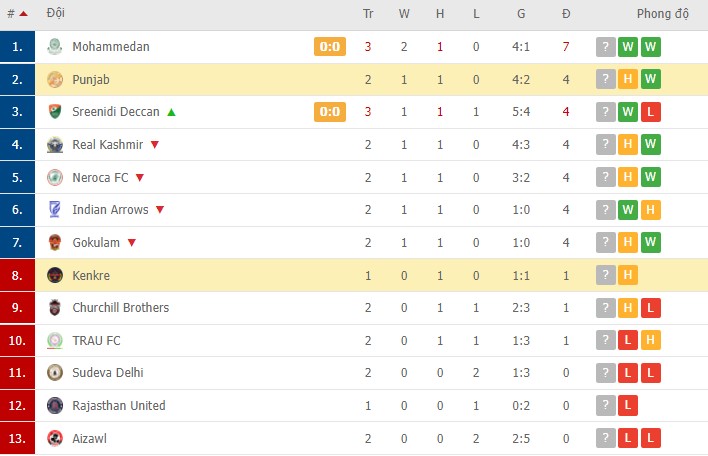Click Kenkre's orange H form badge

[628, 275]
